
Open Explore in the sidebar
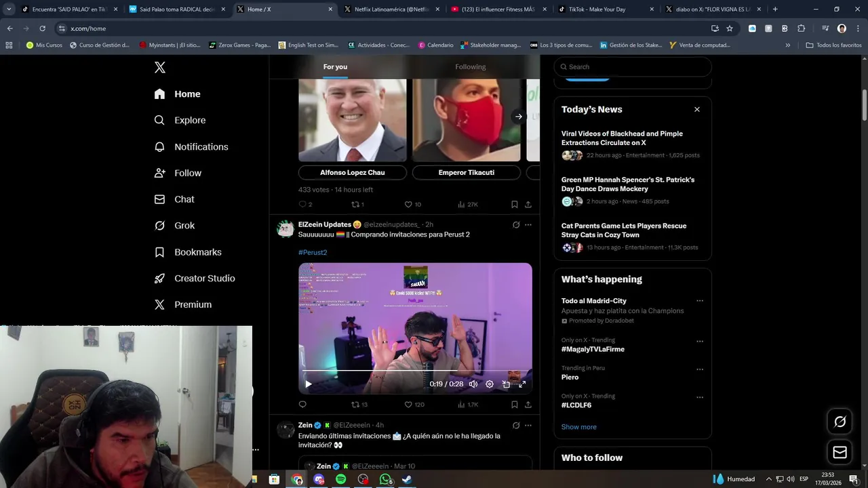pyautogui.click(x=180, y=120)
